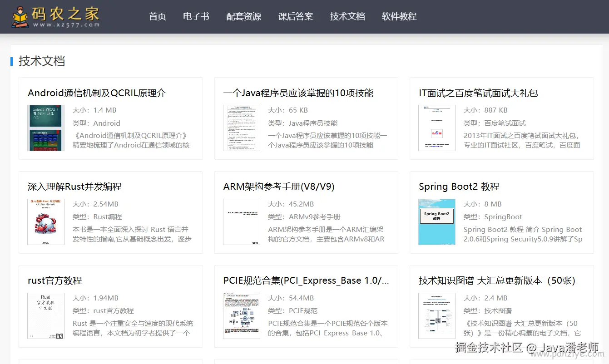Screen dimensions: 609x364
Task: Go to 配套资源 in the navigation bar
Action: (244, 16)
